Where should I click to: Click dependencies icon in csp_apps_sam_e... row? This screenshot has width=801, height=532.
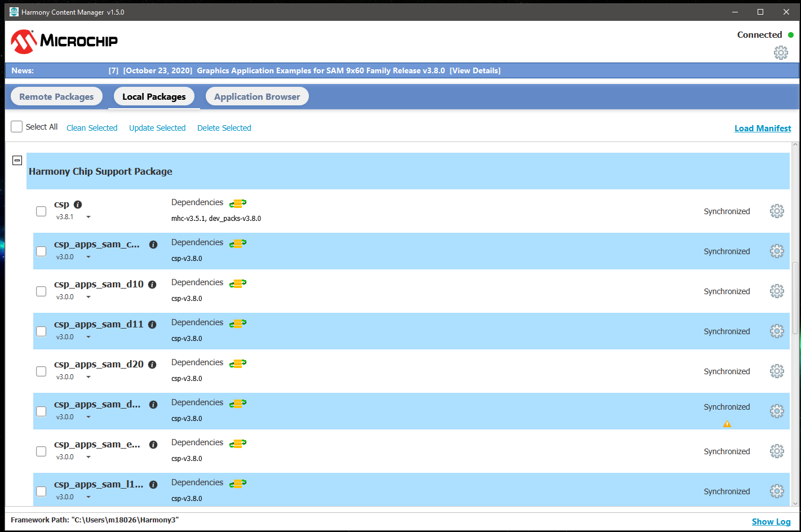238,443
